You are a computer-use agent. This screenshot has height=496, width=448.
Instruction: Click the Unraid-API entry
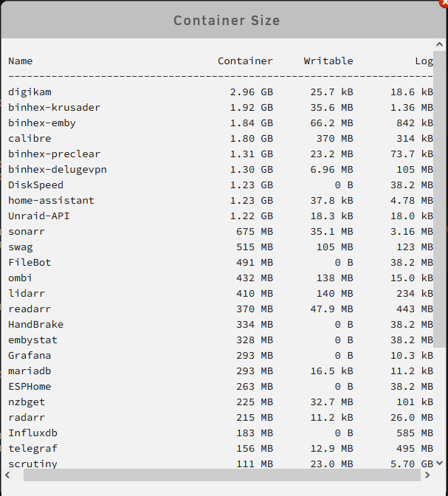pyautogui.click(x=39, y=216)
